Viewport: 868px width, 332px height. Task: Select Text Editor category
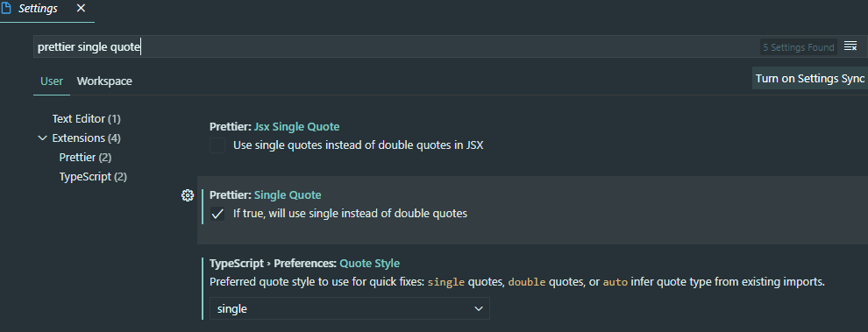tap(86, 118)
